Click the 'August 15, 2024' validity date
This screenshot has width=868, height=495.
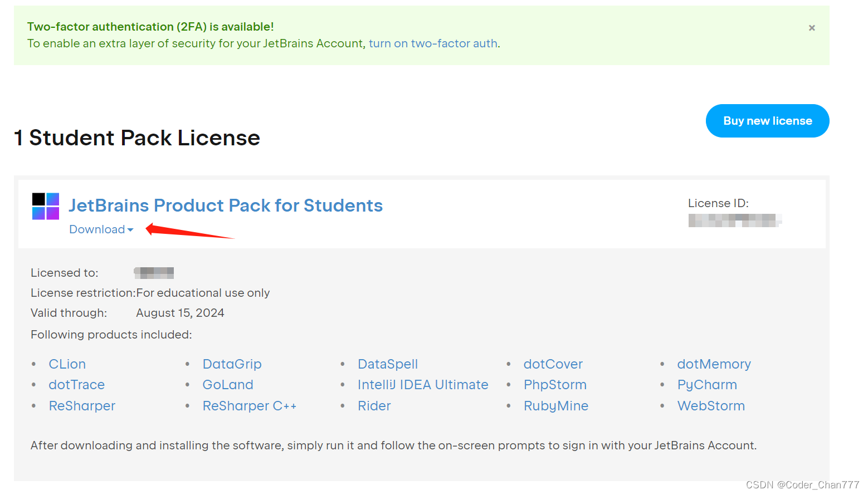pyautogui.click(x=180, y=313)
